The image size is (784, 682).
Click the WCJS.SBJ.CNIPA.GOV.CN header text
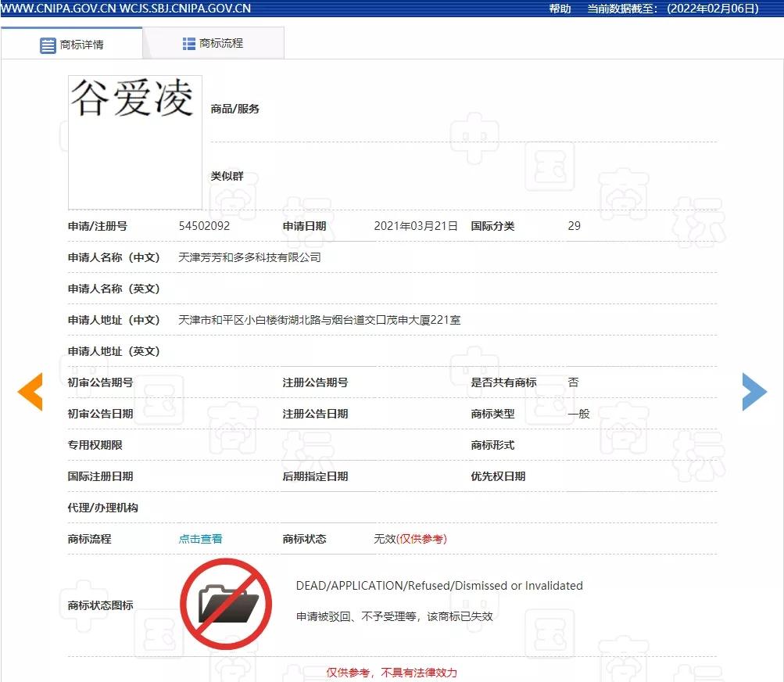[x=185, y=9]
